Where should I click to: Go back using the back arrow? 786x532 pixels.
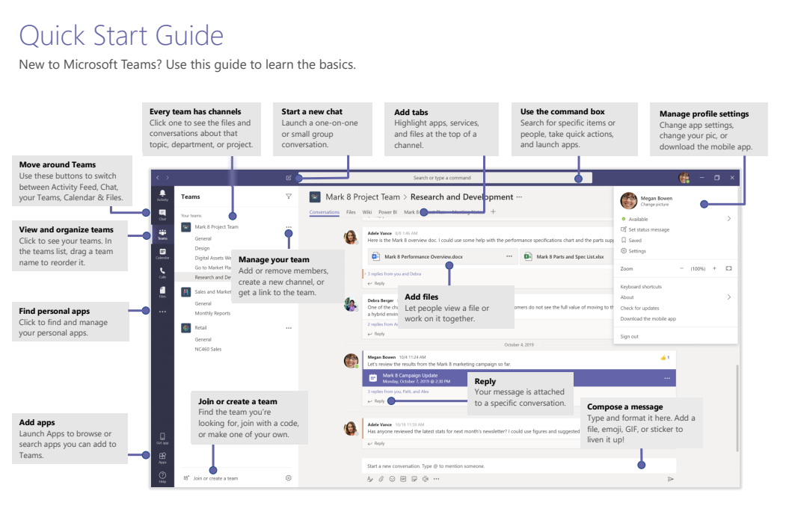click(x=157, y=177)
